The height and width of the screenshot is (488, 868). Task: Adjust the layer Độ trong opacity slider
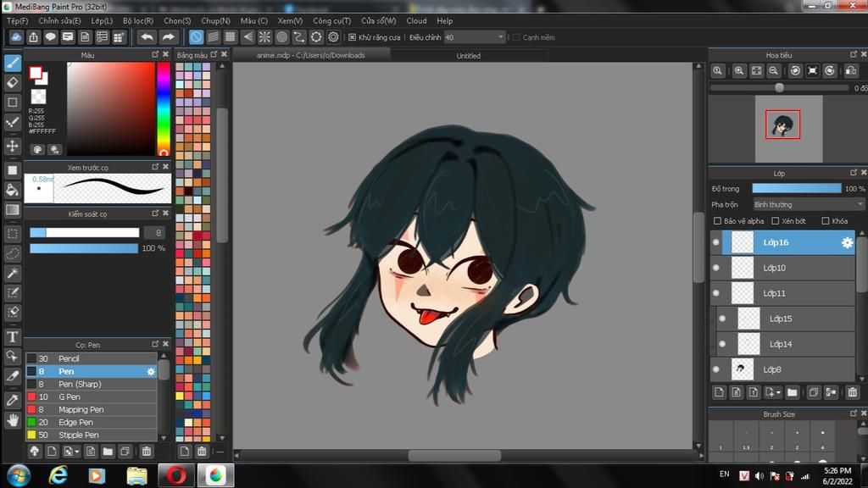click(x=797, y=189)
